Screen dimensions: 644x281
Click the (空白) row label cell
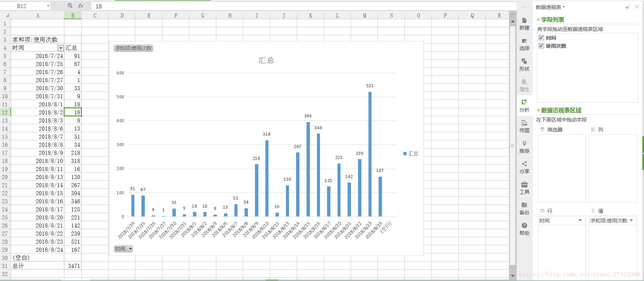pyautogui.click(x=37, y=258)
